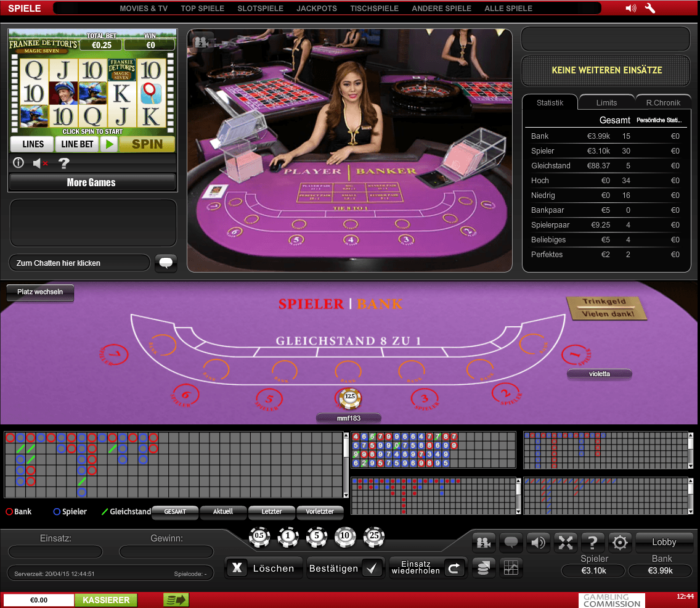
Task: Activate the fullscreen expand-arrows icon
Action: [x=566, y=542]
